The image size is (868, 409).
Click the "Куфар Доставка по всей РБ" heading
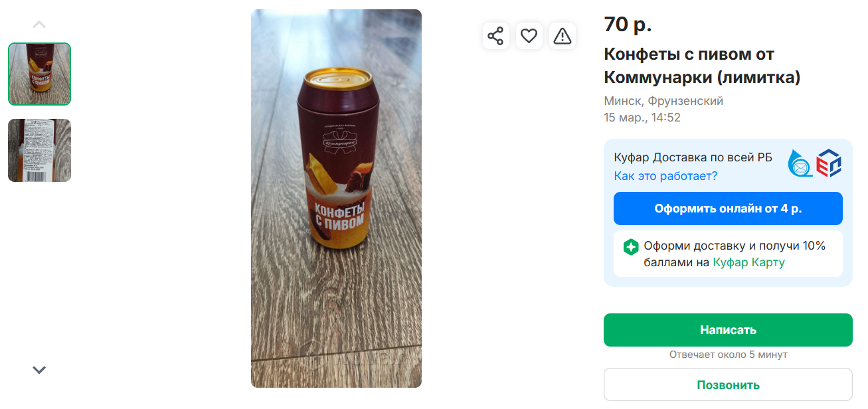click(x=693, y=157)
